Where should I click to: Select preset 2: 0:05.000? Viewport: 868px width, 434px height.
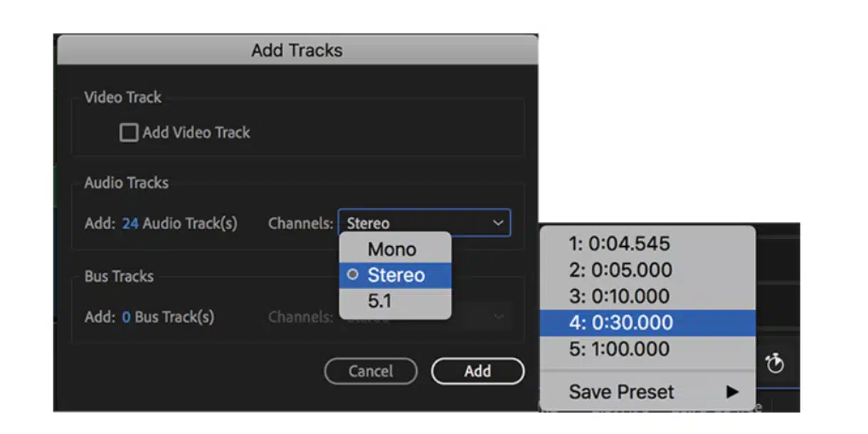point(620,270)
